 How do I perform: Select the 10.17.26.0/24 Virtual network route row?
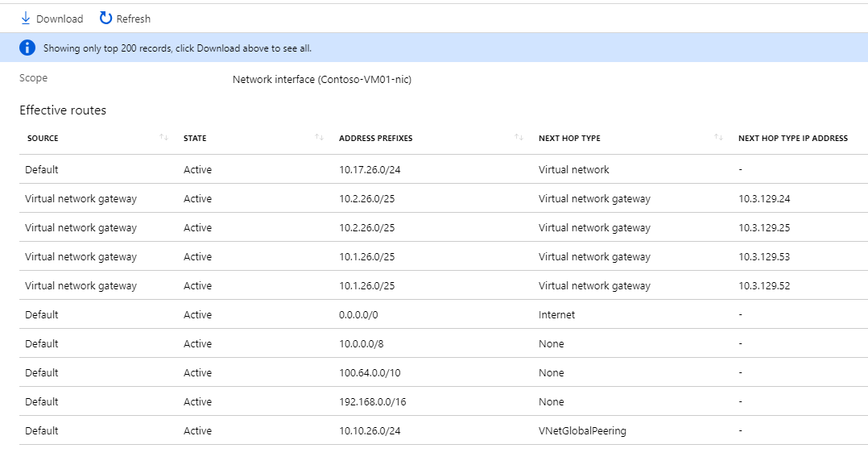click(371, 170)
